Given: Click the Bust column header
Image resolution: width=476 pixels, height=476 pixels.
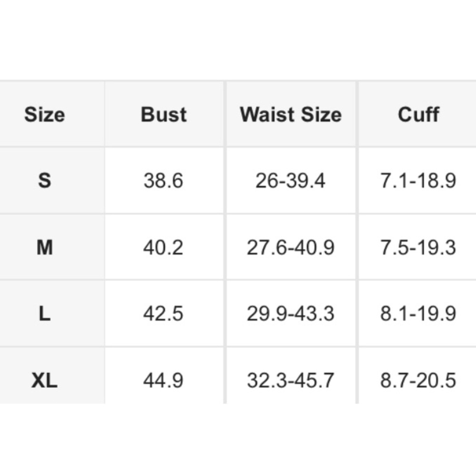Looking at the screenshot, I should pos(164,114).
